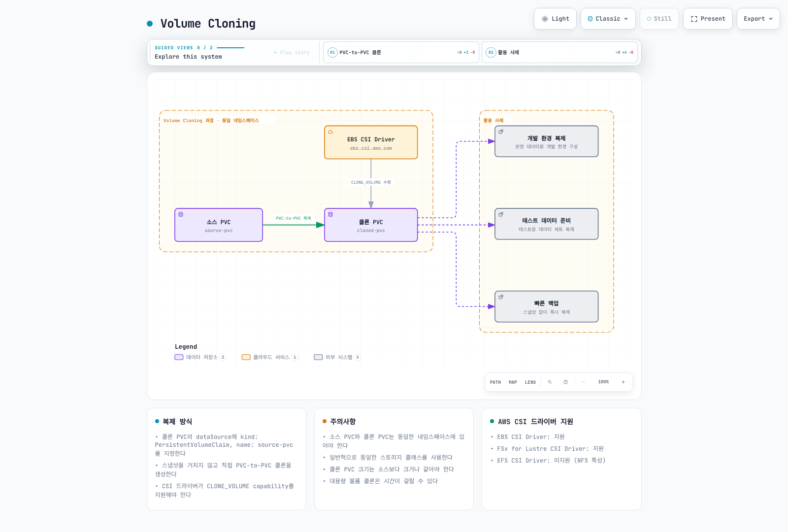The width and height of the screenshot is (788, 532).
Task: Toggle the Still animation button
Action: point(659,19)
